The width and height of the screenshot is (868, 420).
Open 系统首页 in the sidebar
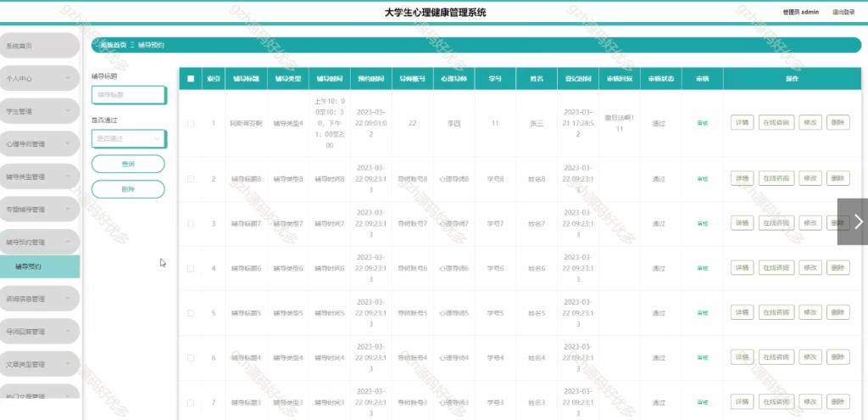40,46
